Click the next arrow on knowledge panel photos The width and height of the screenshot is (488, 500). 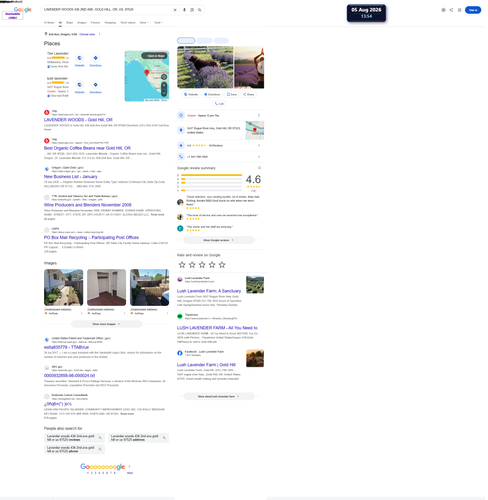[261, 67]
